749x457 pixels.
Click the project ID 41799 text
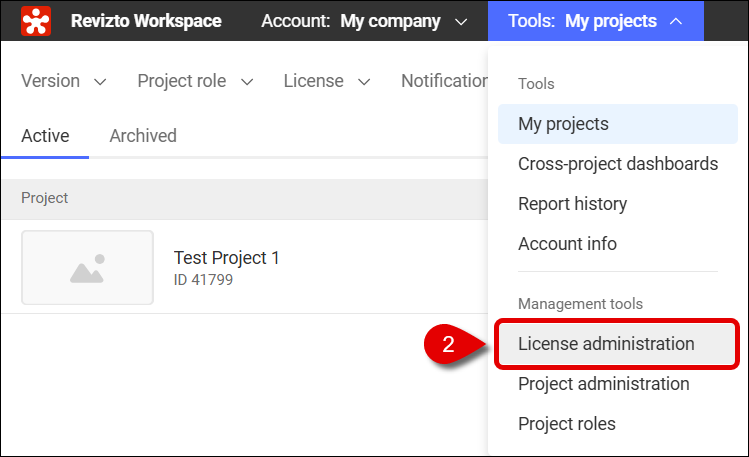click(203, 280)
